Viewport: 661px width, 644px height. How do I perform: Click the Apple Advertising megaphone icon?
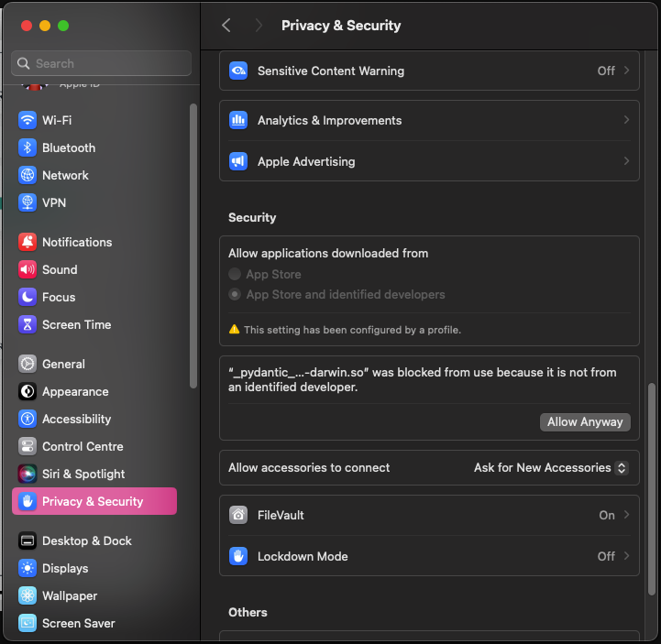(238, 161)
